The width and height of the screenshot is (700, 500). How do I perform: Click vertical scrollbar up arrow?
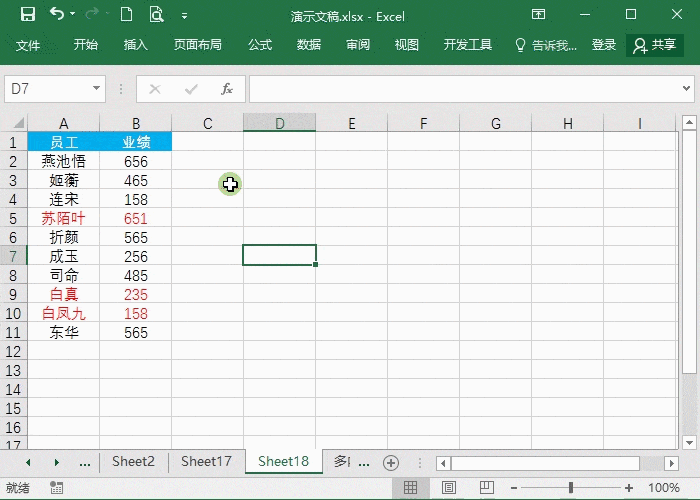(x=689, y=122)
